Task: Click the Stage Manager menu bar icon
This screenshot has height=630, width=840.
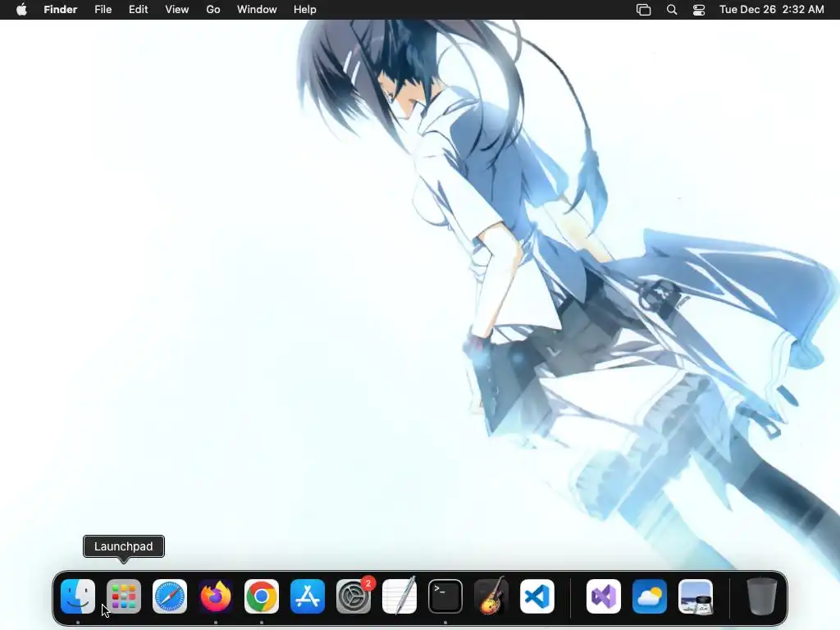Action: (x=643, y=10)
